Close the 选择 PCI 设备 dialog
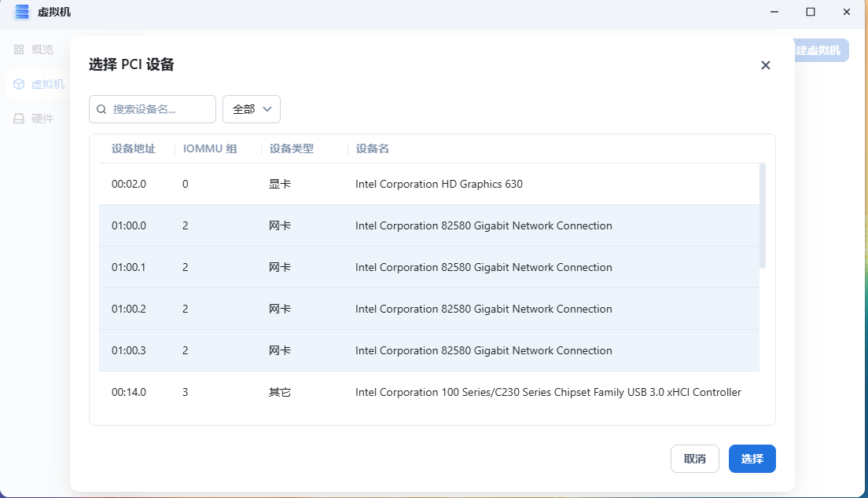The height and width of the screenshot is (498, 868). pos(766,65)
